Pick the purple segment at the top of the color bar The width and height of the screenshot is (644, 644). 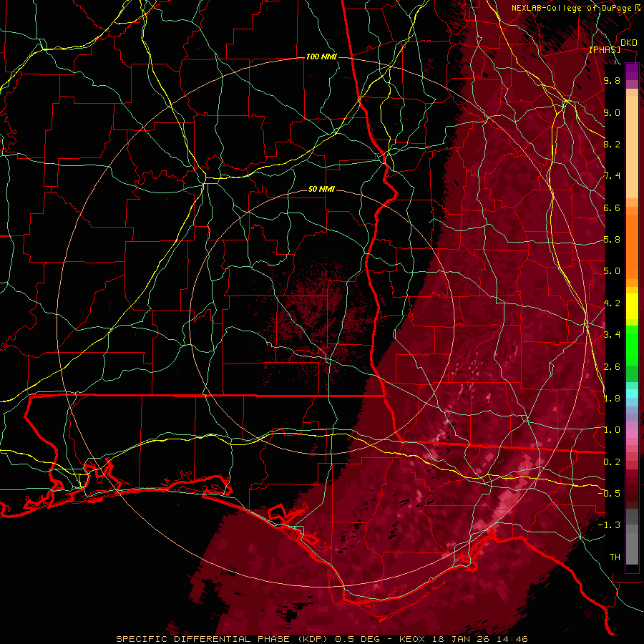point(632,72)
